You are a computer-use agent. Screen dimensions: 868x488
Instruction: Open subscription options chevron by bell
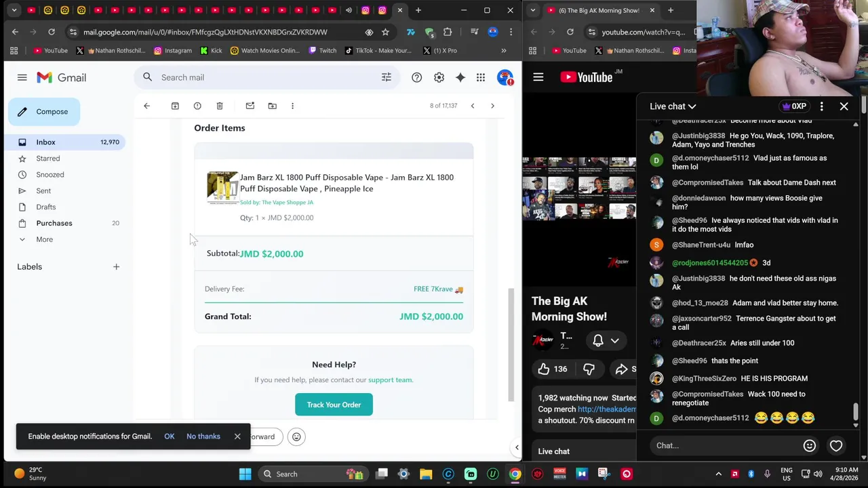[615, 340]
